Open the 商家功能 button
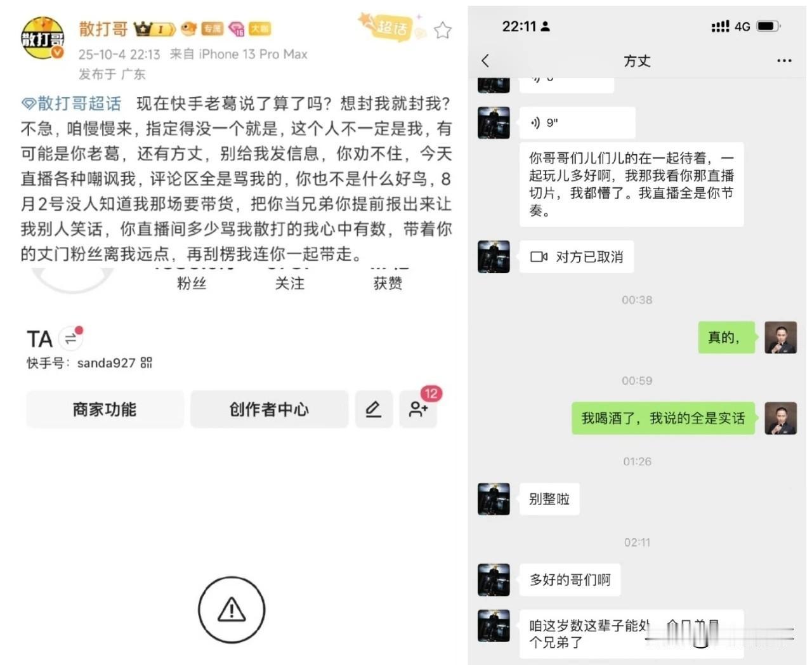 (105, 409)
